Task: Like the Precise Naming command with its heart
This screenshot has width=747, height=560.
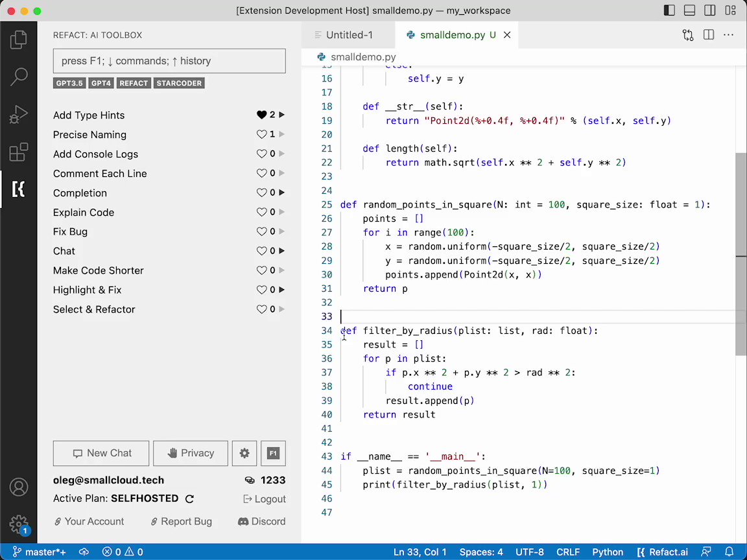Action: pos(263,134)
